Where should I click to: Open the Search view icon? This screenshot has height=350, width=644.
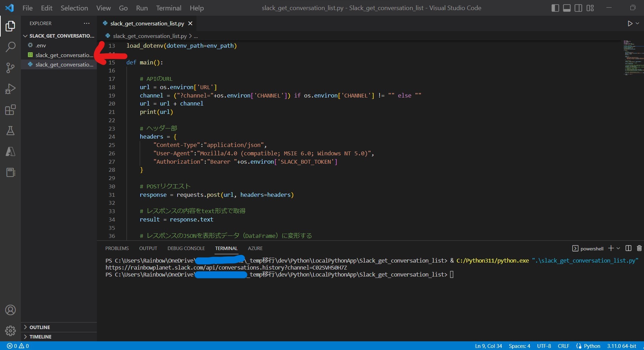[10, 47]
